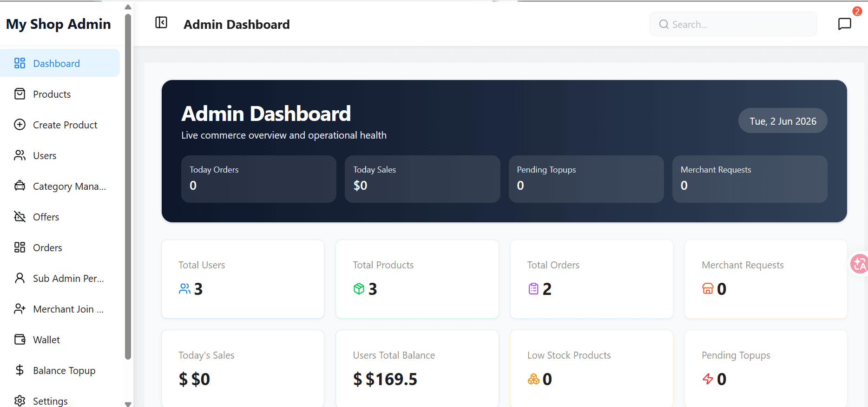This screenshot has height=407, width=868.
Task: Open Wallet from the sidebar
Action: (x=60, y=340)
